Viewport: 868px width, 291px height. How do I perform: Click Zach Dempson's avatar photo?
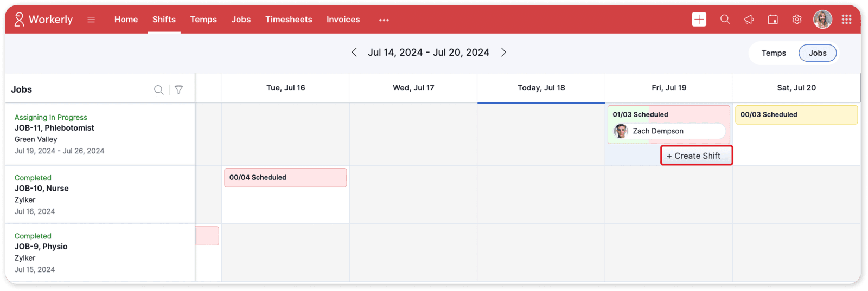[621, 131]
